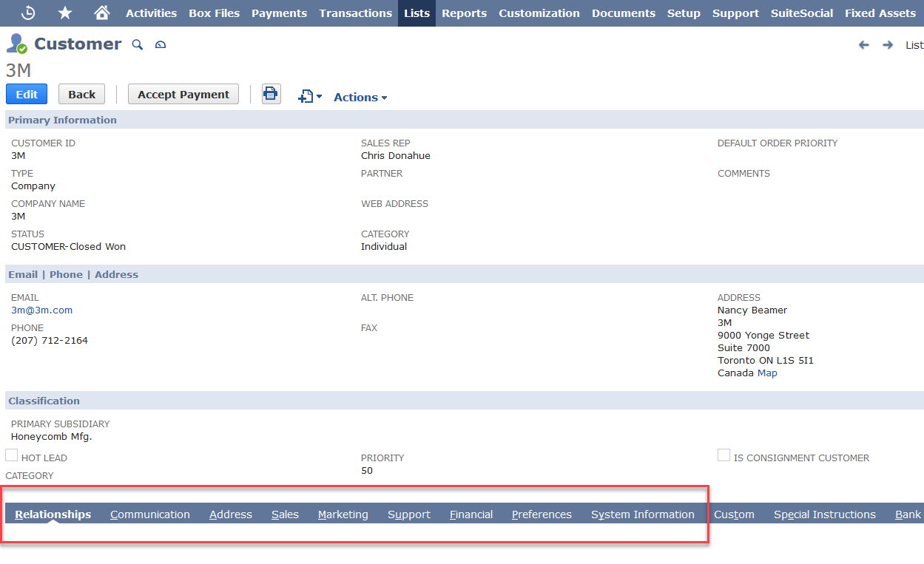The height and width of the screenshot is (564, 924).
Task: Open the SuiteSocial menu
Action: tap(802, 13)
